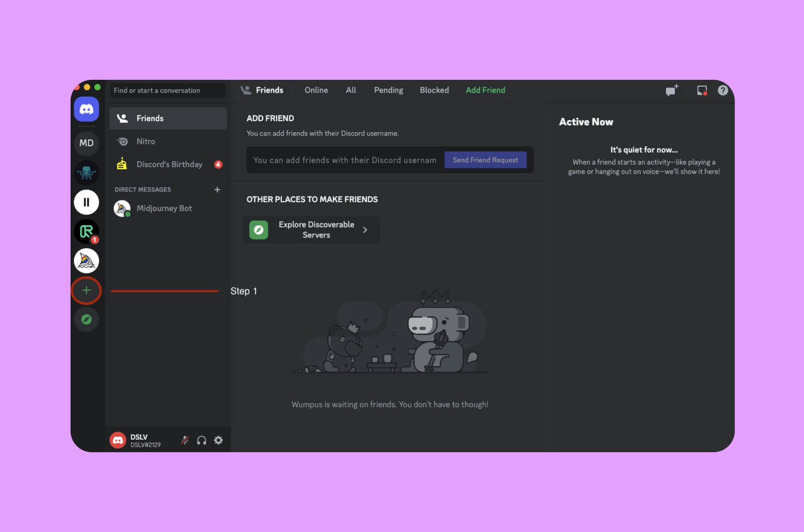The height and width of the screenshot is (532, 804).
Task: Select the Add Friend tab
Action: tap(485, 90)
